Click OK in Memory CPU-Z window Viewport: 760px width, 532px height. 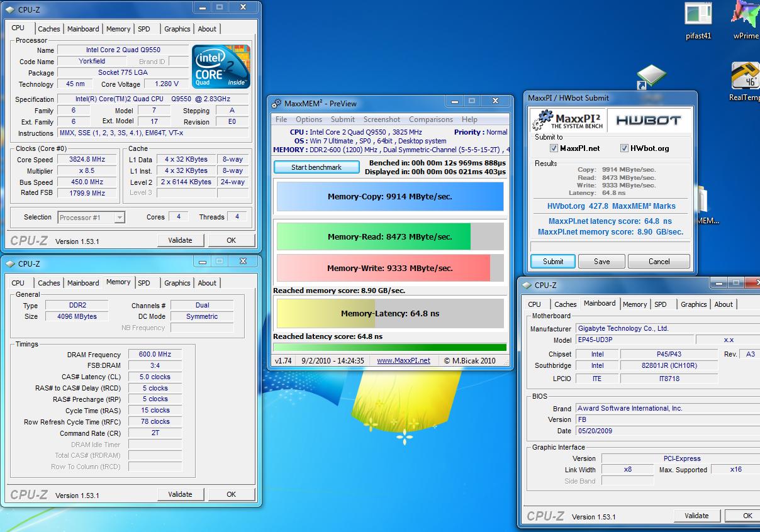click(231, 494)
